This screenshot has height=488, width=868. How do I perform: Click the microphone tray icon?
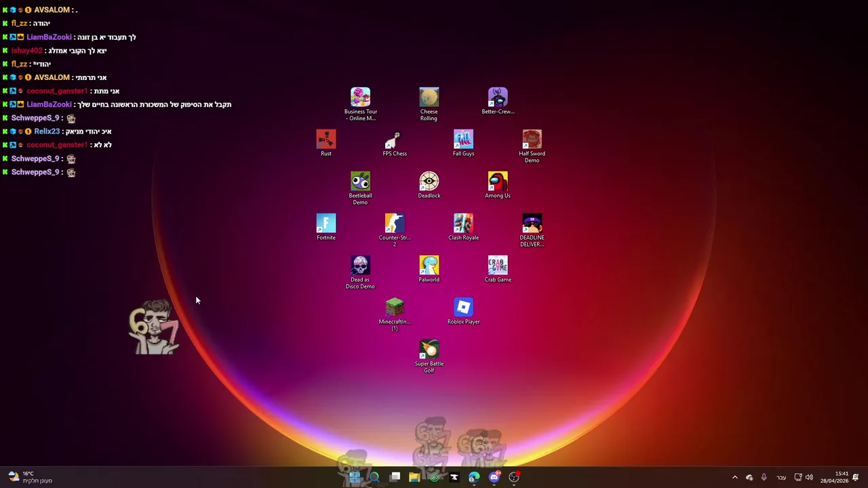[764, 477]
